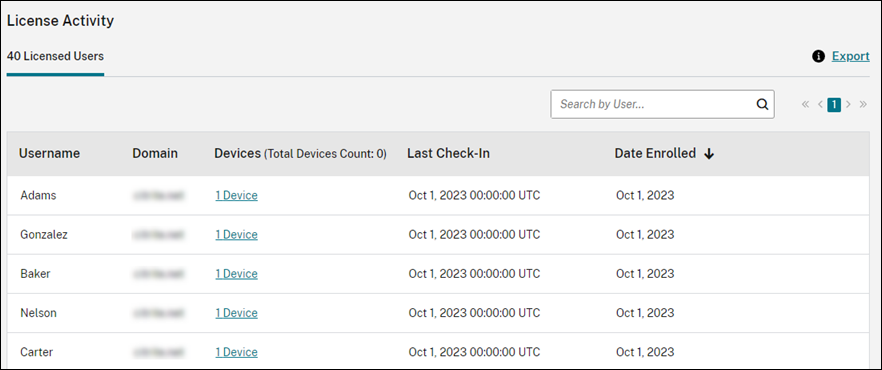Image resolution: width=882 pixels, height=370 pixels.
Task: Go to first page double-arrow
Action: (806, 105)
